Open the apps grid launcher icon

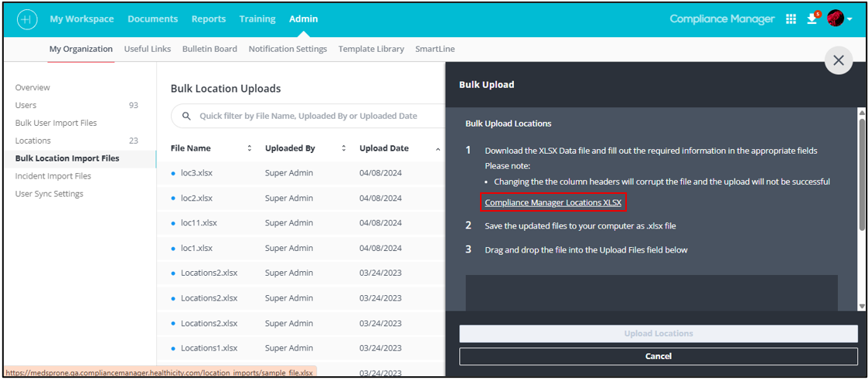[791, 19]
